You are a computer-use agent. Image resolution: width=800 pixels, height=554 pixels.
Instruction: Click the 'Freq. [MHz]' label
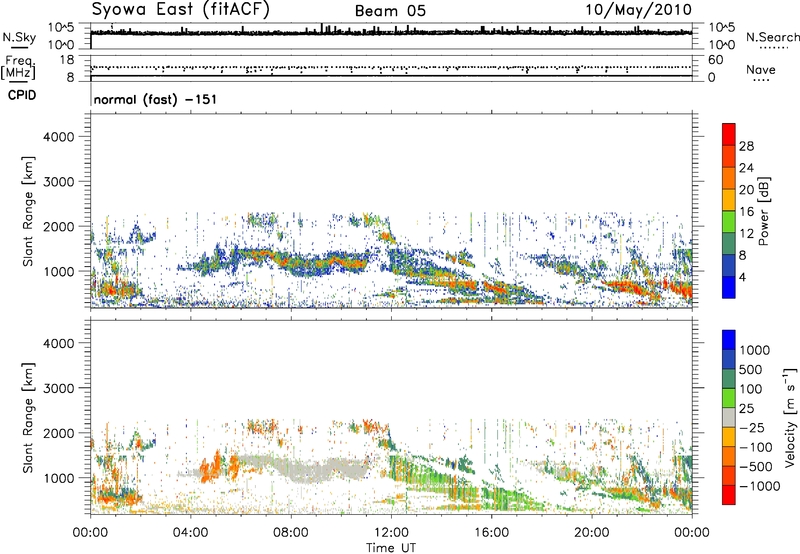click(18, 68)
